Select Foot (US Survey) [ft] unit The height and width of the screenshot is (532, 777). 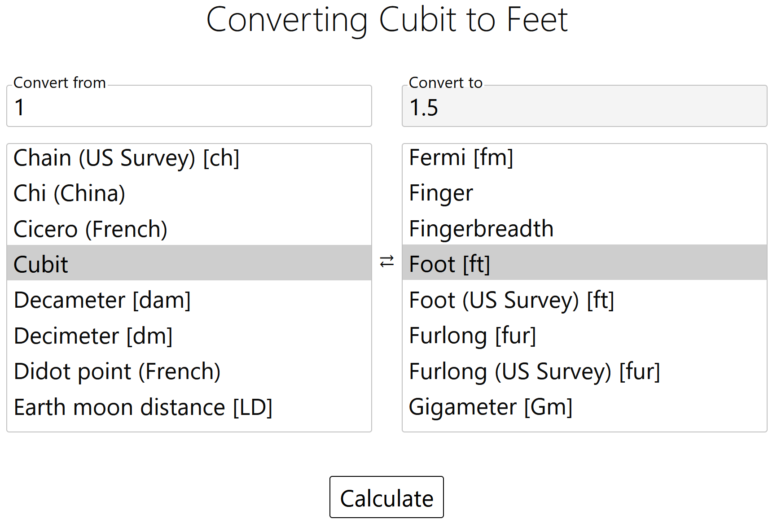coord(584,300)
